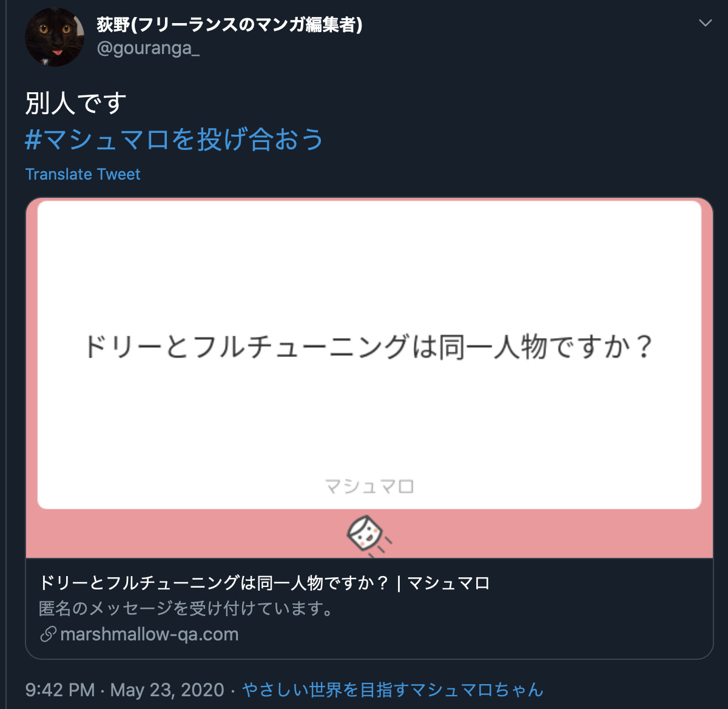Click Translate Tweet
The image size is (728, 709).
[83, 174]
